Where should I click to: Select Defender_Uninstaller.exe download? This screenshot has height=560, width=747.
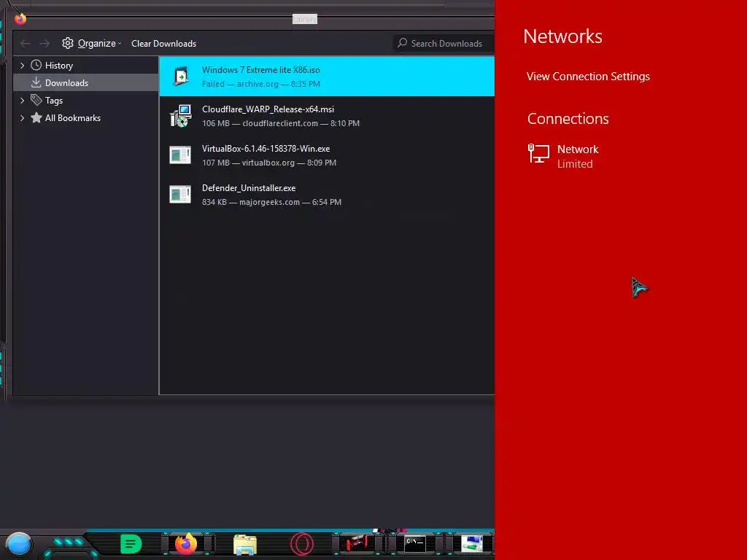click(327, 195)
